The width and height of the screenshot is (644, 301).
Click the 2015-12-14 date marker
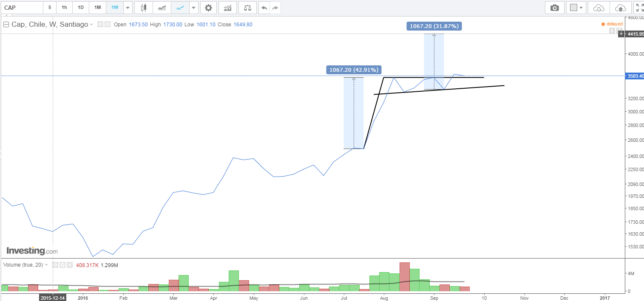click(52, 298)
